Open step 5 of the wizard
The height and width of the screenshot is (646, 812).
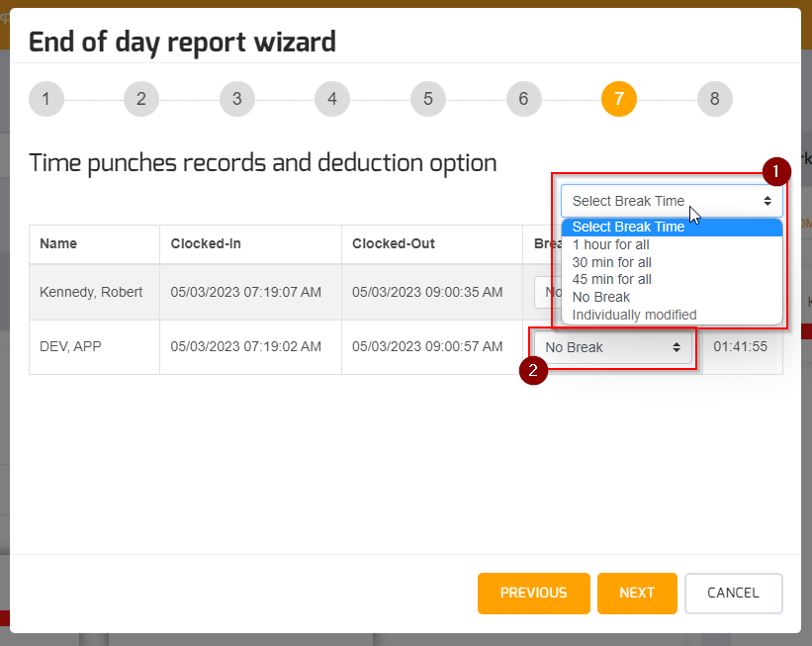[x=428, y=99]
